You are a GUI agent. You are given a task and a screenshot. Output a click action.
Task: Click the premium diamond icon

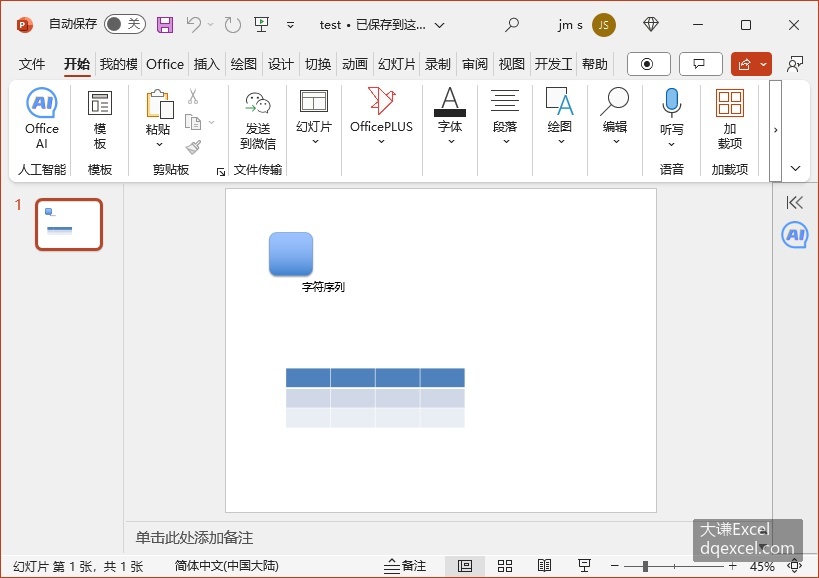[651, 24]
